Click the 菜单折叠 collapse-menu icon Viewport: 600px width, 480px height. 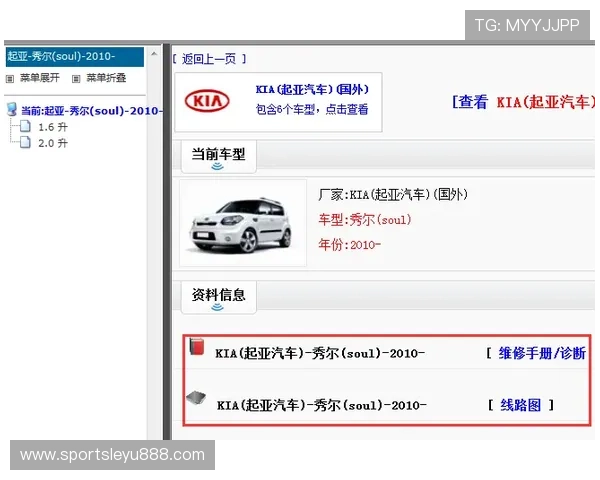(76, 79)
